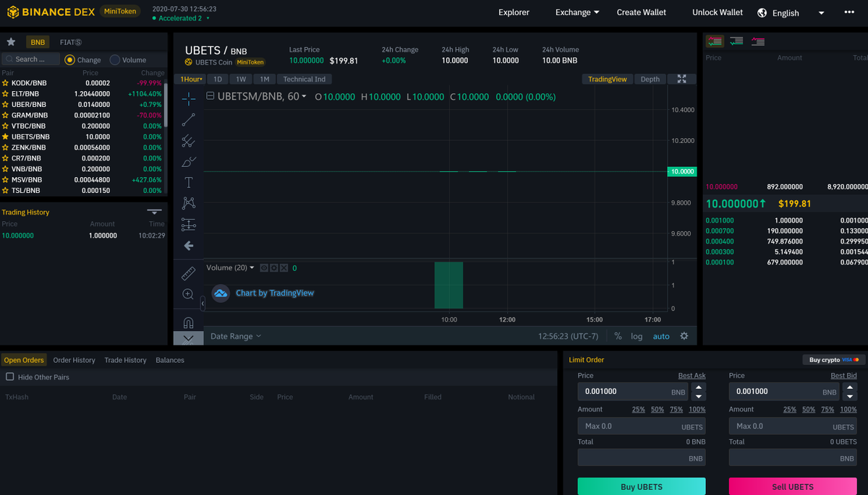Show both bids and asks order book view

(x=715, y=41)
